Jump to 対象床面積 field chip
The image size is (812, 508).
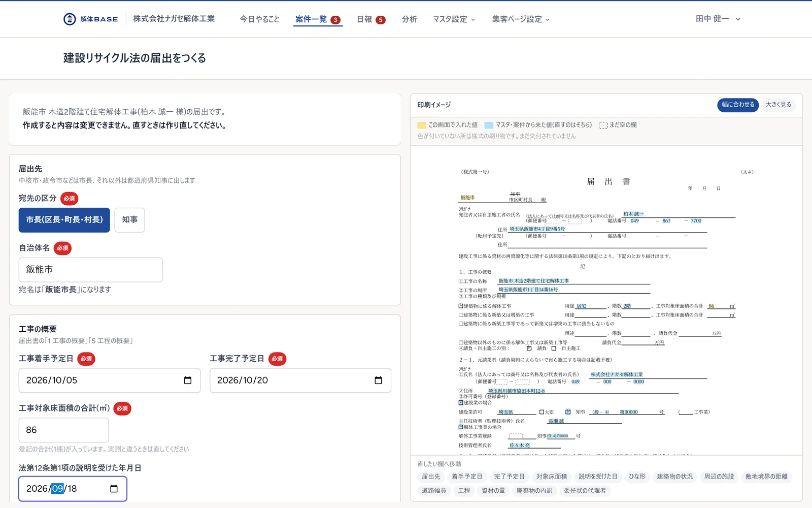click(x=552, y=477)
